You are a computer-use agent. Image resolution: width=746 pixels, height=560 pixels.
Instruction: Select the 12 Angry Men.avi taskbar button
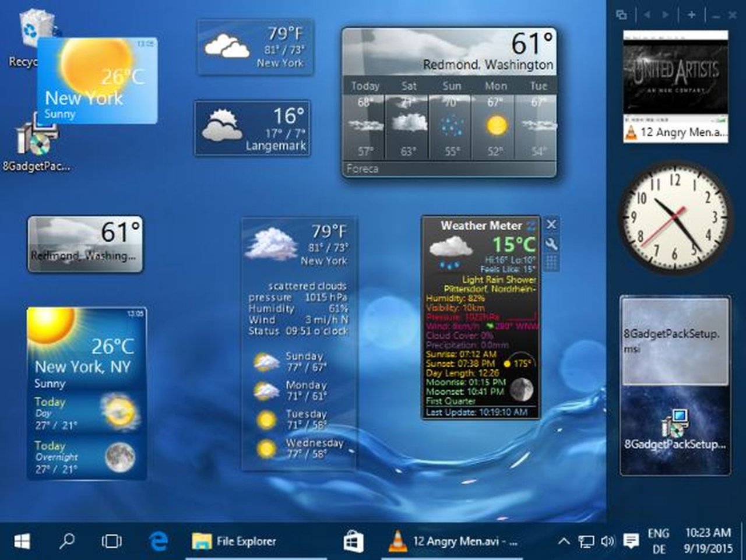453,541
